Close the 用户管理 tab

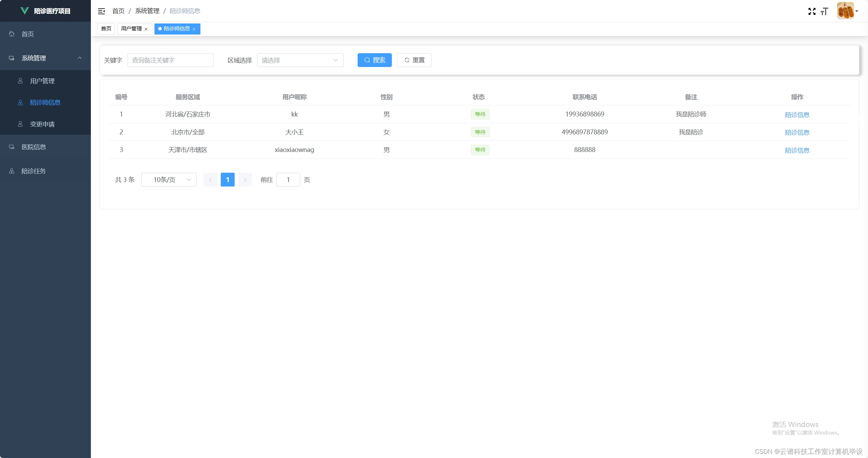(x=146, y=29)
